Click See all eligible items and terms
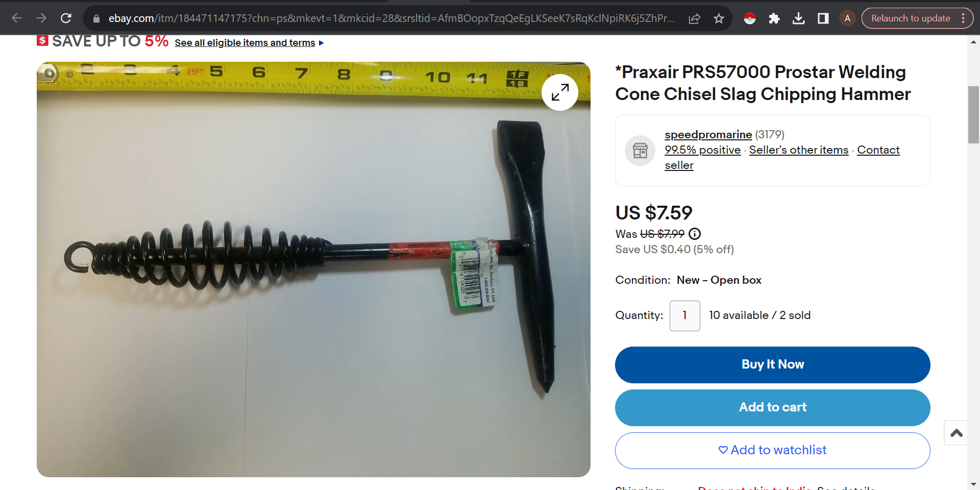This screenshot has width=980, height=490. 245,43
